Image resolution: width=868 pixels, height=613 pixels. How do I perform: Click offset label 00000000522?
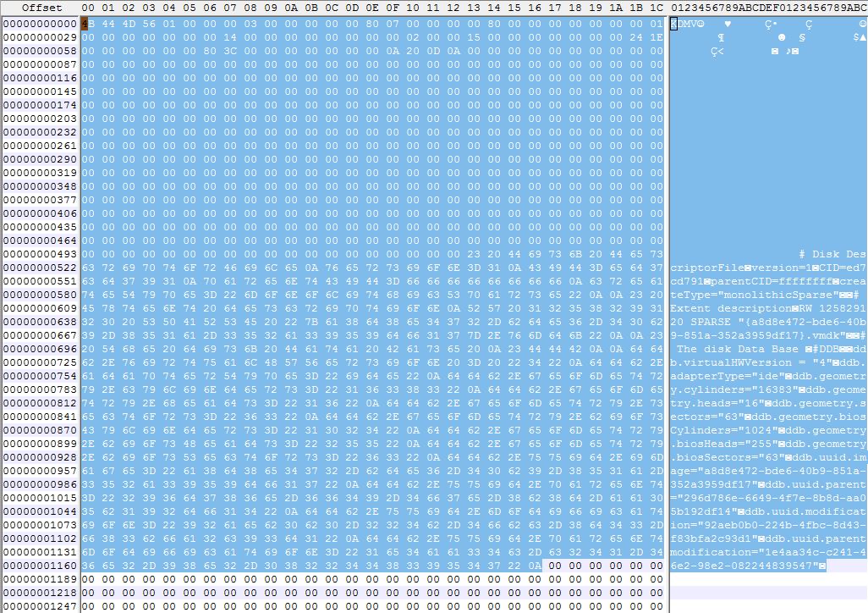pos(40,268)
